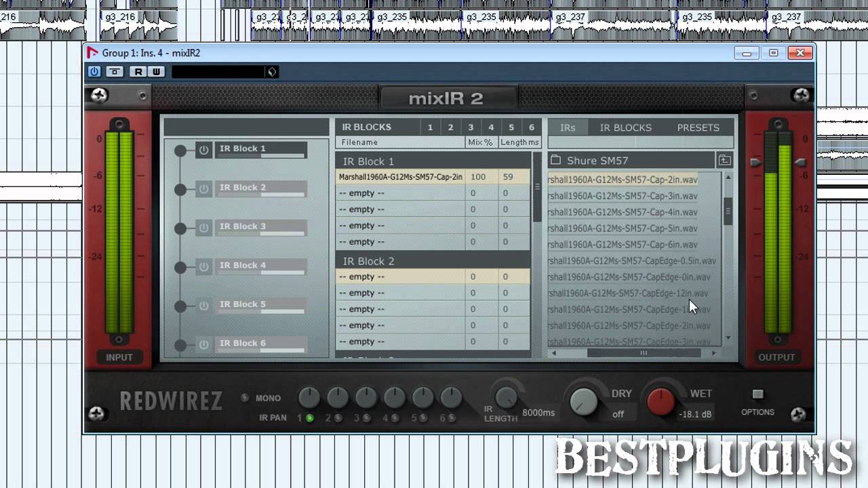Click the WET value -18.1 dB field
This screenshot has height=488, width=868.
pyautogui.click(x=695, y=414)
